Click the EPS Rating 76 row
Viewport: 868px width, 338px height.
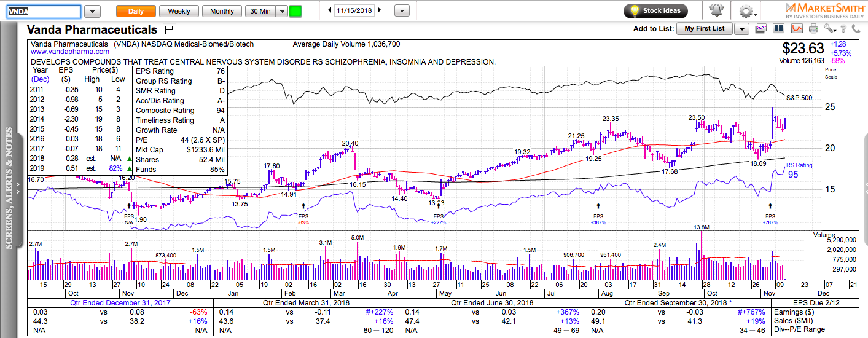click(x=181, y=71)
